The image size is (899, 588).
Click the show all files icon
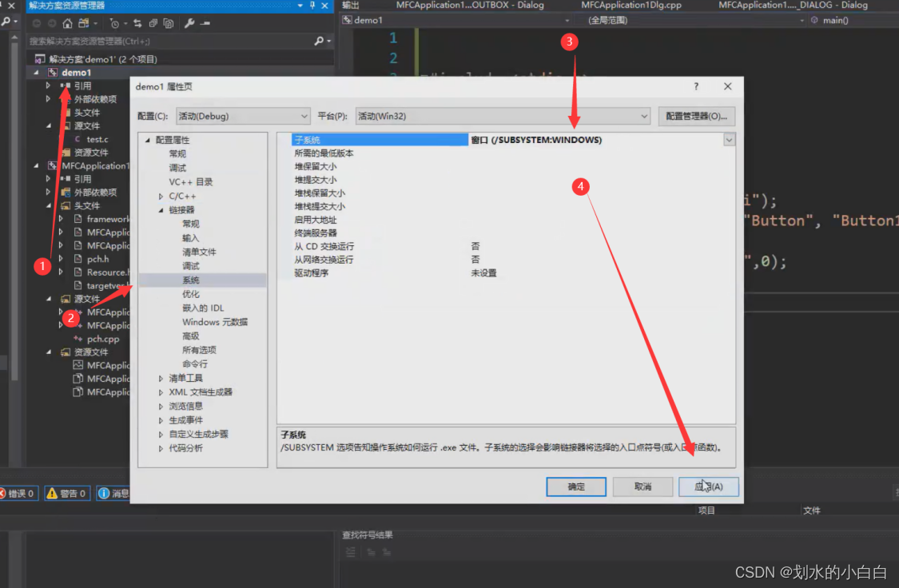pos(169,23)
